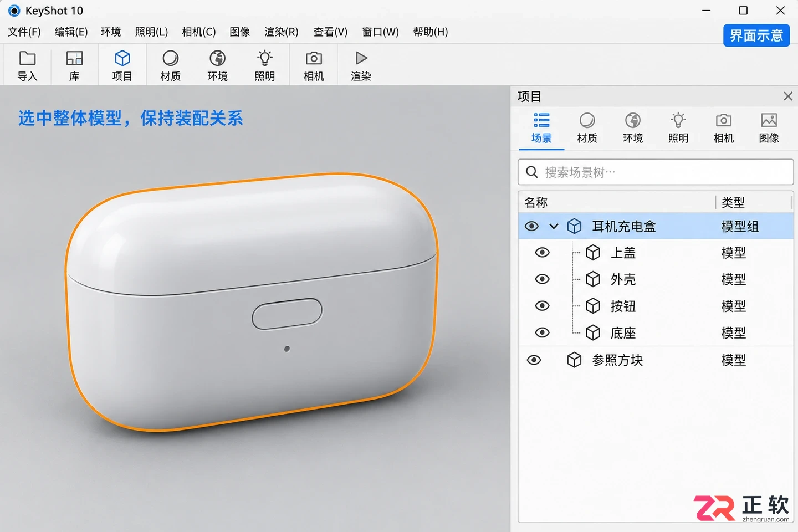Open the 渲染(R) menu
Screen dimensions: 798x532
(x=281, y=32)
